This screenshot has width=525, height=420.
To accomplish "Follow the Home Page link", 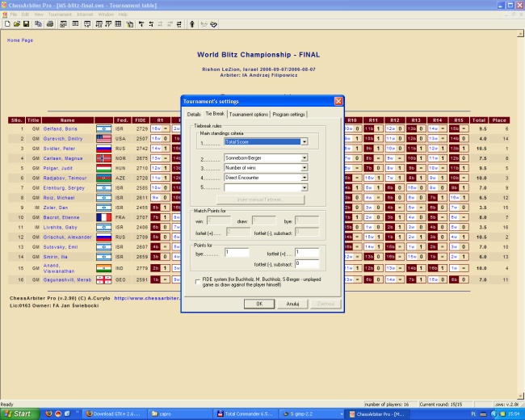I will point(20,40).
